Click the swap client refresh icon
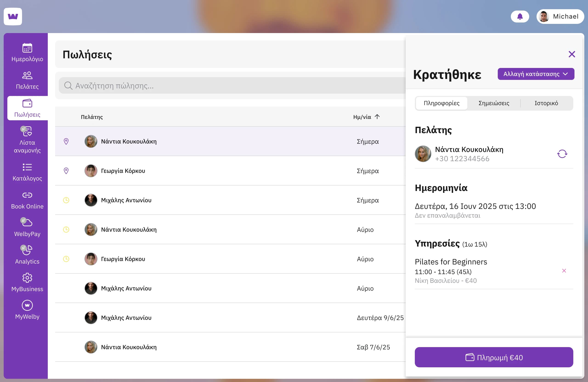 pyautogui.click(x=562, y=154)
